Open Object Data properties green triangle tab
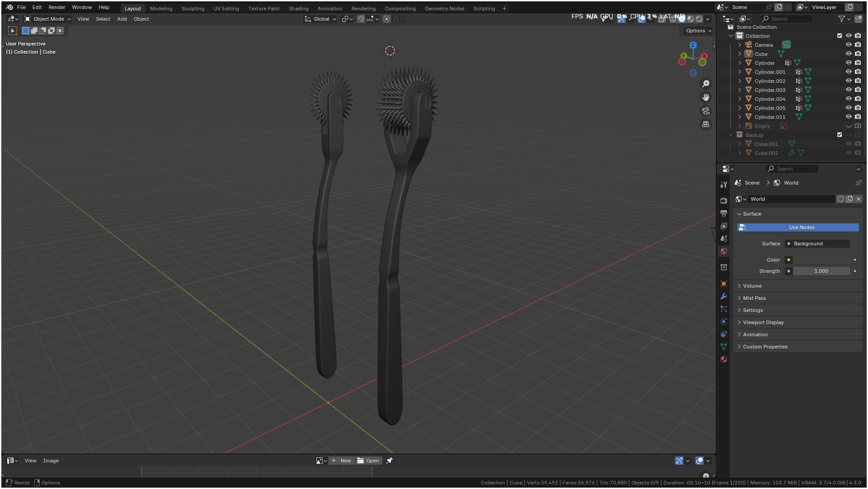The height and width of the screenshot is (489, 868). tap(724, 347)
